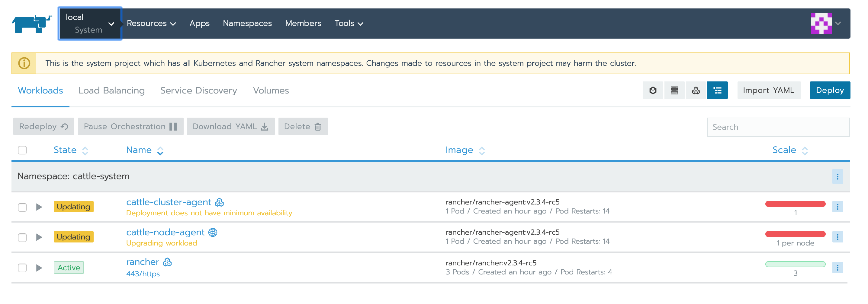Screen dimensions: 868x304
Task: Open the rancher row actions menu
Action: click(837, 268)
